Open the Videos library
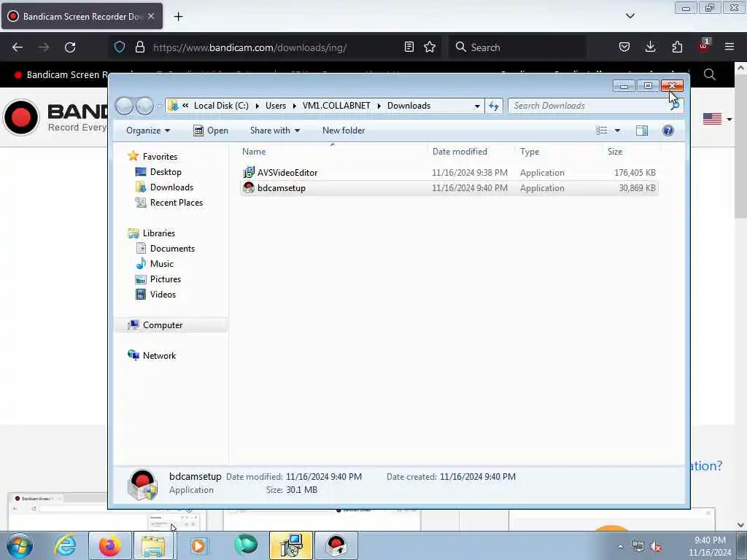747x560 pixels. point(163,295)
